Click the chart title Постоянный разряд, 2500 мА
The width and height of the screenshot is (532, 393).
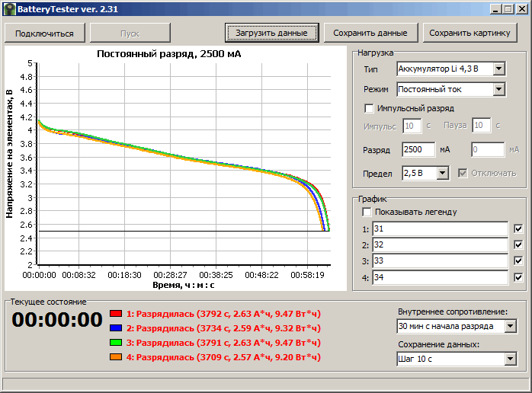(x=169, y=54)
